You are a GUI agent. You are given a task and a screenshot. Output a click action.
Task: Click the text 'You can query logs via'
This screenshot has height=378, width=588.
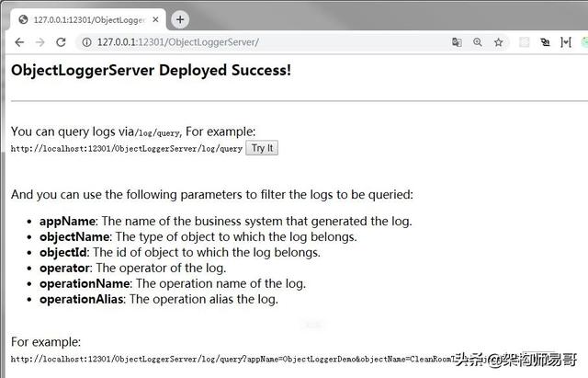click(73, 132)
